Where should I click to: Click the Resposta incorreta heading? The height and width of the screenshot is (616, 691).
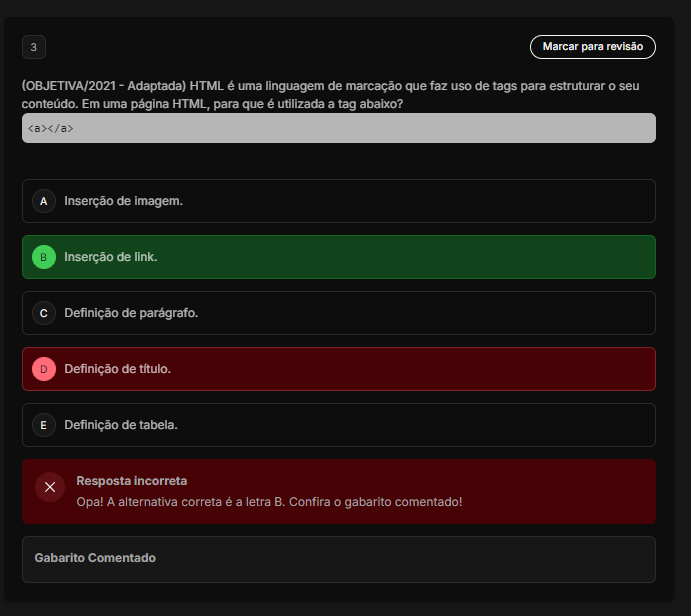click(x=131, y=481)
